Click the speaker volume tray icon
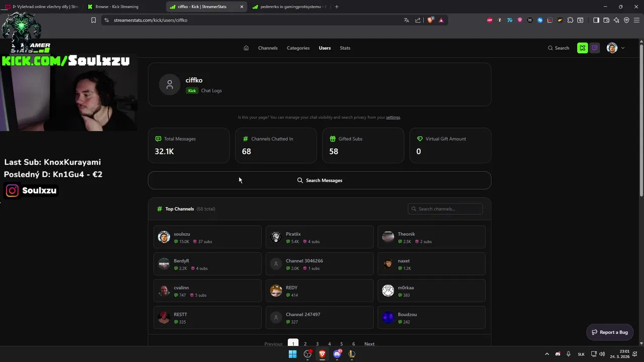The image size is (644, 362). pyautogui.click(x=602, y=354)
